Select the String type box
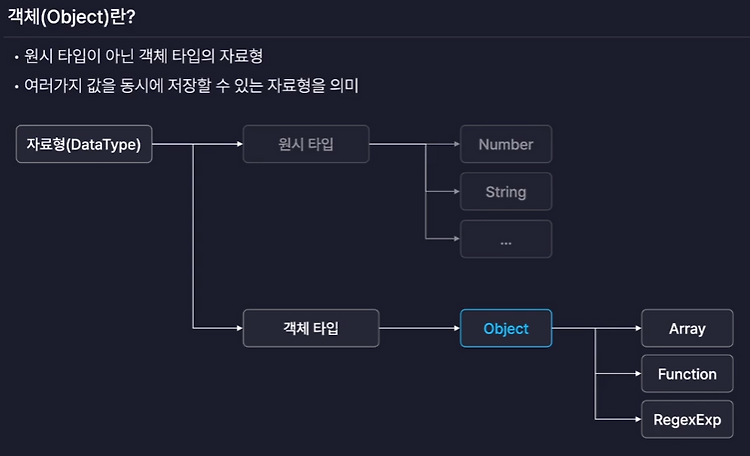 [506, 191]
